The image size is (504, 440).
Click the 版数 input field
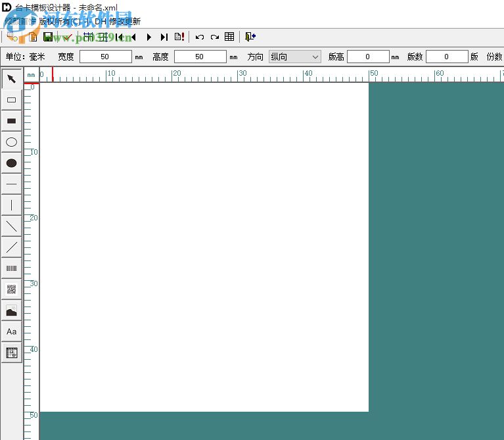tap(447, 57)
